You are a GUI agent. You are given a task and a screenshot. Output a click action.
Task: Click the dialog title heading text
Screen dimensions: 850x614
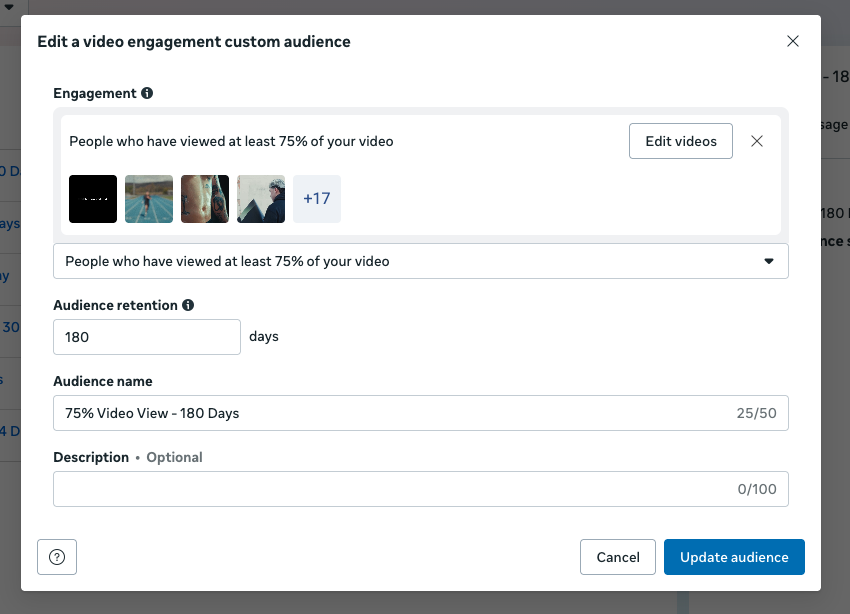(194, 41)
